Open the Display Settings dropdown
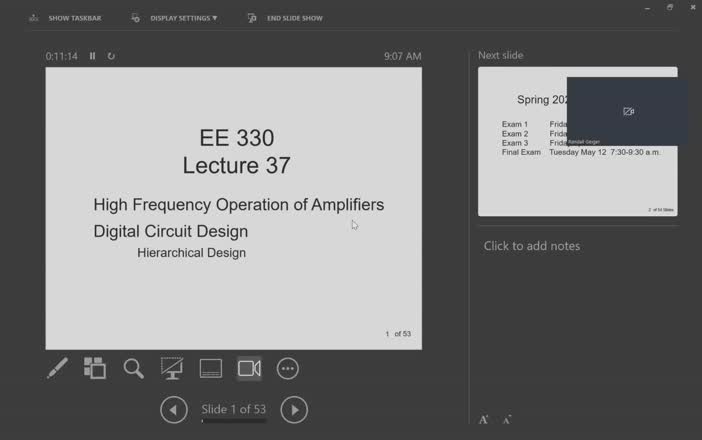The height and width of the screenshot is (440, 702). pyautogui.click(x=175, y=18)
